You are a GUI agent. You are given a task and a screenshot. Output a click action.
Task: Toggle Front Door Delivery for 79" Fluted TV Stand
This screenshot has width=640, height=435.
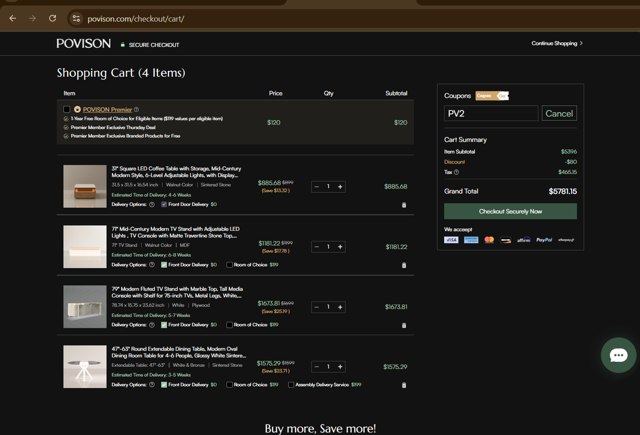pyautogui.click(x=164, y=325)
